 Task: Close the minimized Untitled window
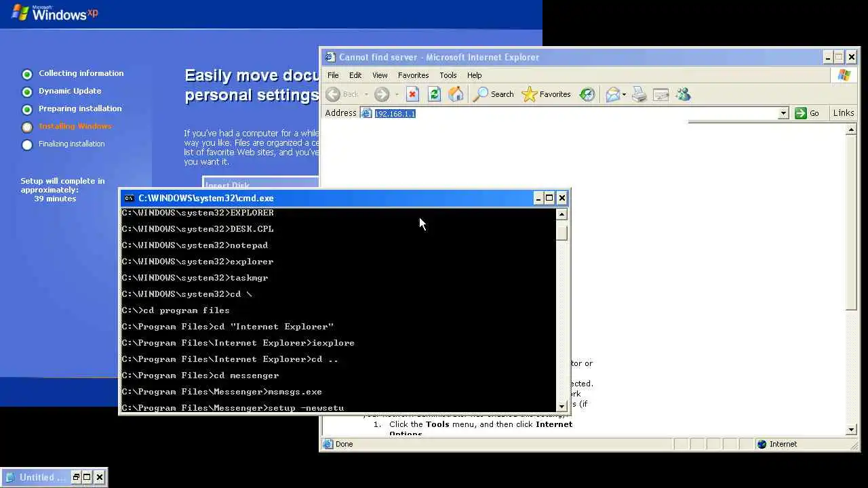coord(99,477)
